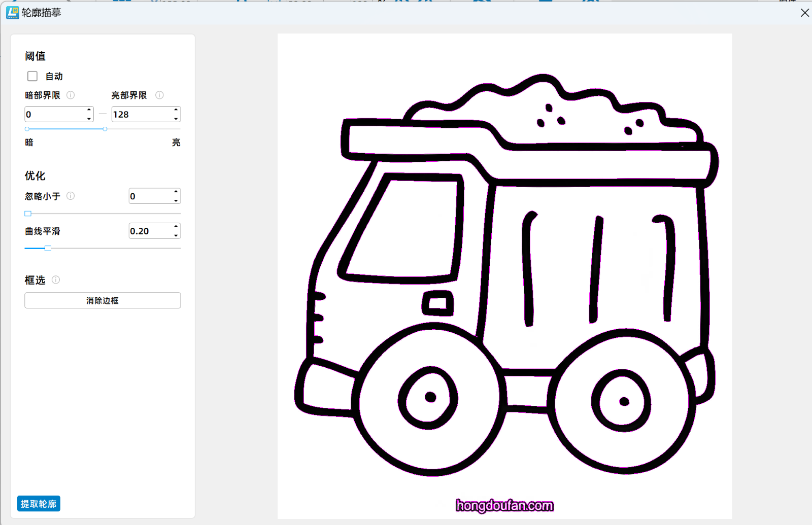This screenshot has height=525, width=812.
Task: Increase 亮部界限 value with up arrow
Action: coord(176,110)
